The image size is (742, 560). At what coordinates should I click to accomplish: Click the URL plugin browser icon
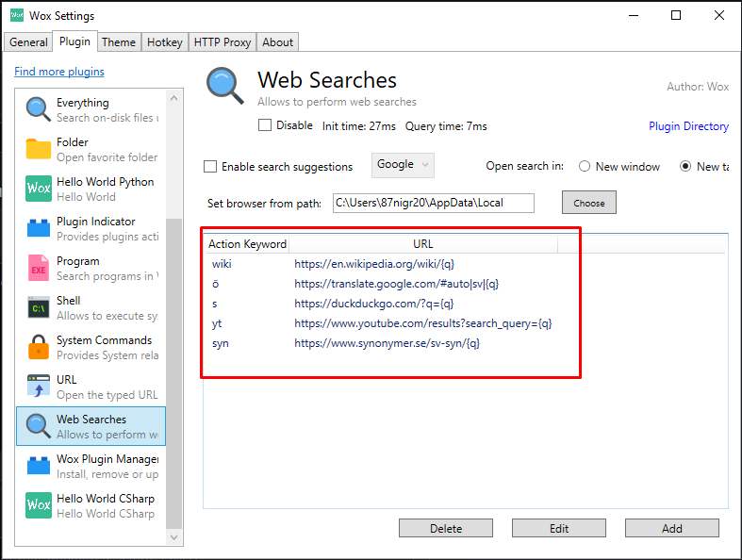coord(39,387)
